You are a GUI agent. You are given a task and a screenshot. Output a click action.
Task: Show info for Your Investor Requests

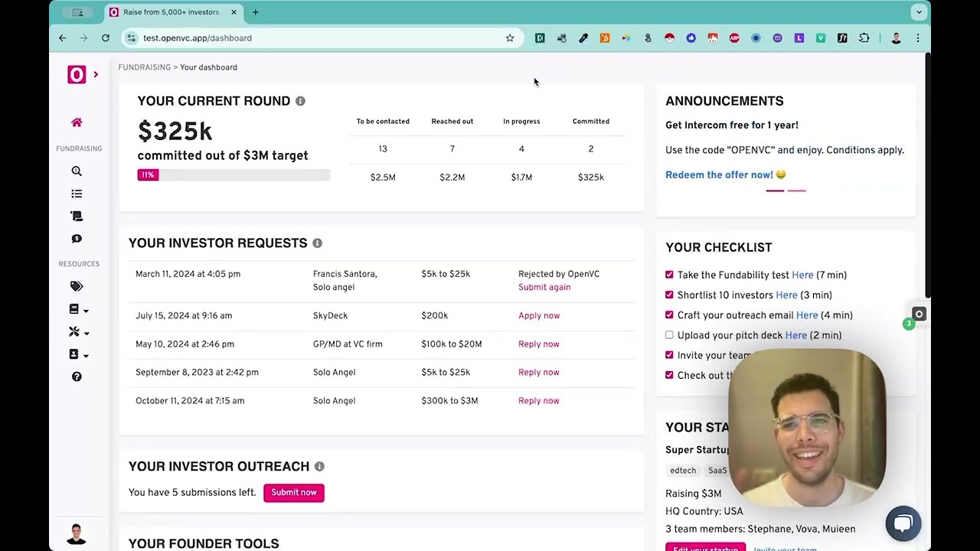(x=317, y=243)
